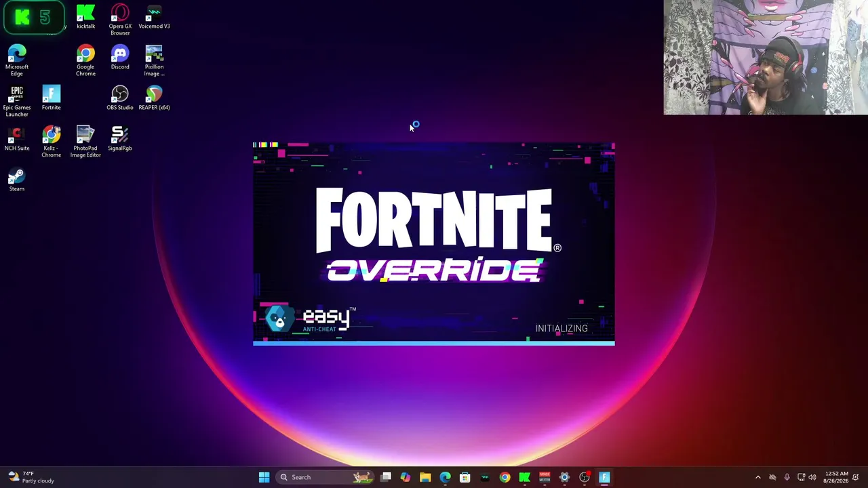Open the NCH Suite desktop shortcut

click(x=17, y=139)
